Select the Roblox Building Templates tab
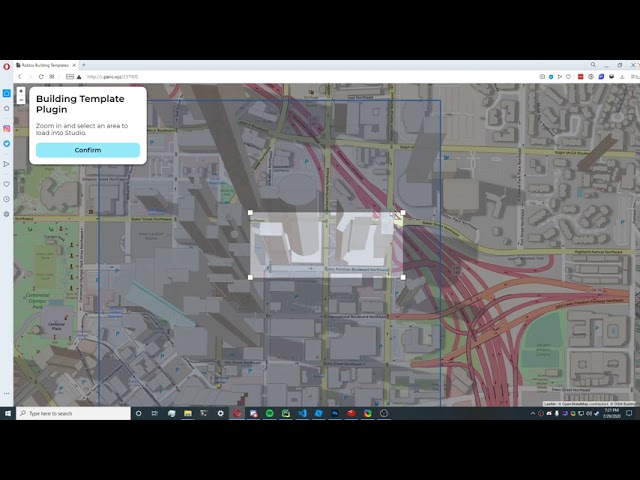 coord(46,65)
